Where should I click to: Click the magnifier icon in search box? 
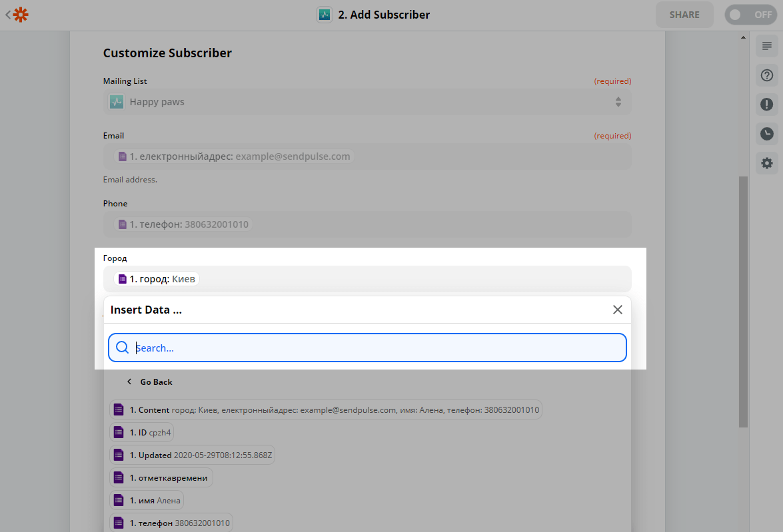pyautogui.click(x=123, y=348)
